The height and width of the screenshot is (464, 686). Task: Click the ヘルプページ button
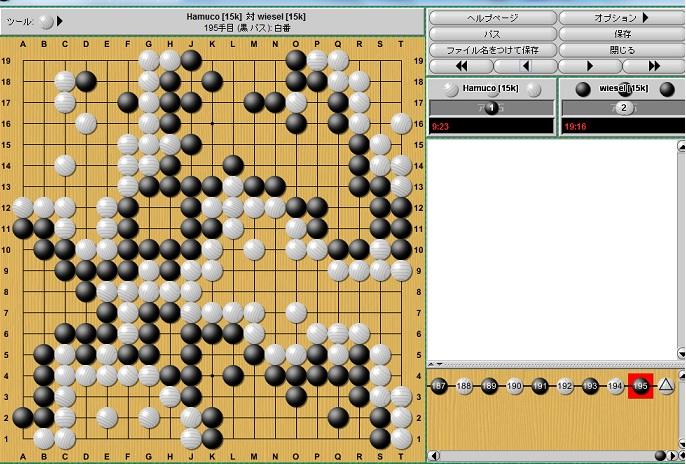[x=492, y=18]
